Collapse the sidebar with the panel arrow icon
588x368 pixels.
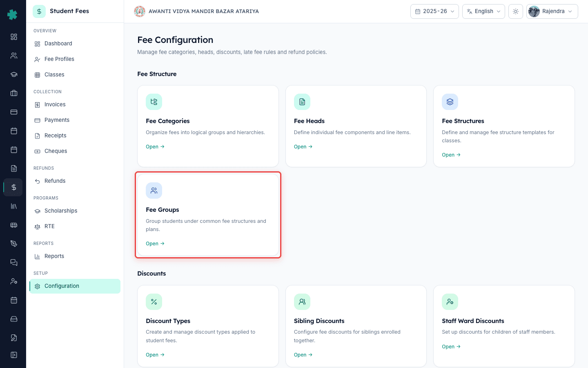coord(14,355)
